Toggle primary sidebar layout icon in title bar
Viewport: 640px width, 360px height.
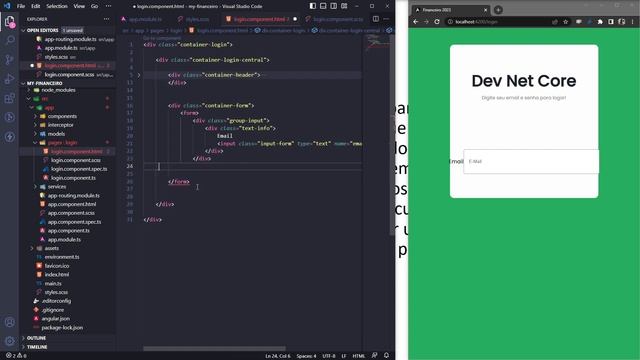(313, 6)
